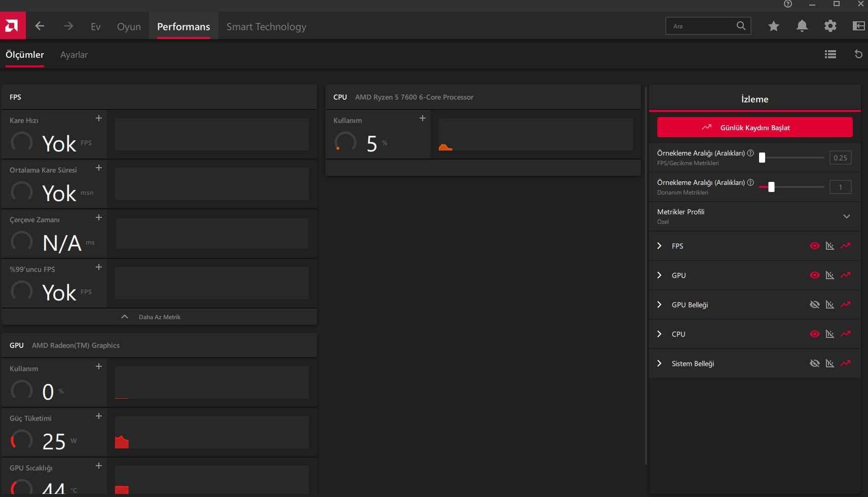Toggle the sidebar panel icon
This screenshot has height=497, width=868.
tap(858, 26)
